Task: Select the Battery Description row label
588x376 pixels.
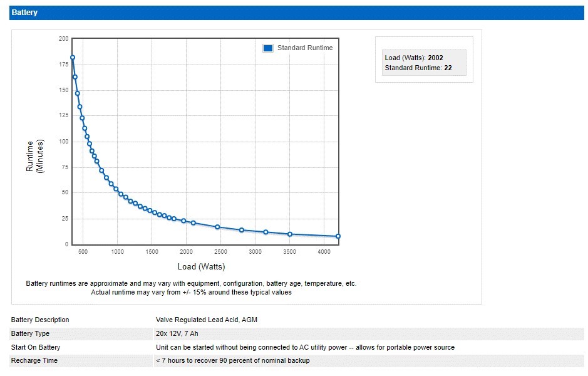Action: click(40, 320)
